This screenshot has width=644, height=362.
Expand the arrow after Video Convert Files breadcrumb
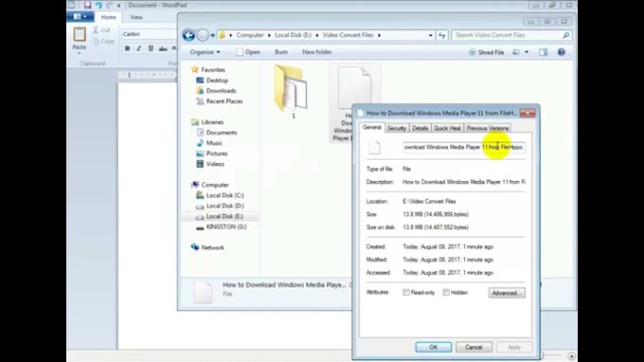[379, 35]
